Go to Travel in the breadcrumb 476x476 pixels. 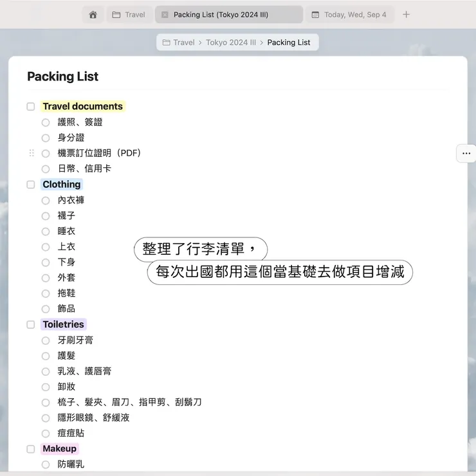pos(179,42)
